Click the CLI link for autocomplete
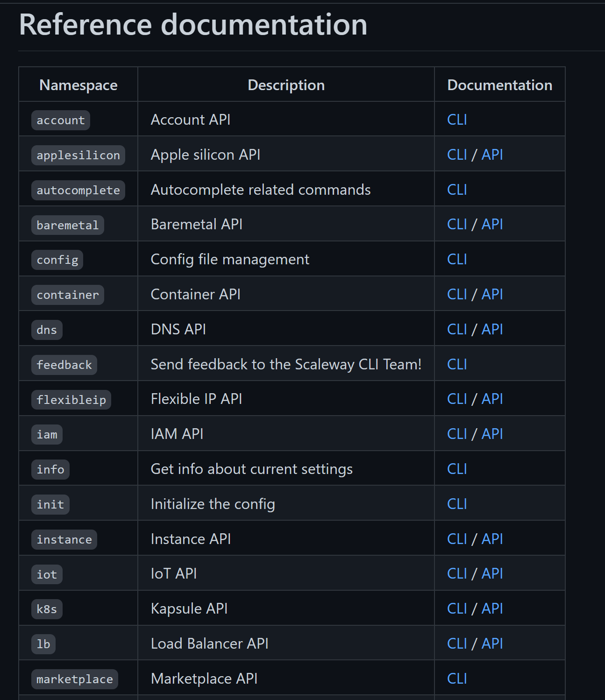This screenshot has width=605, height=700. [457, 190]
